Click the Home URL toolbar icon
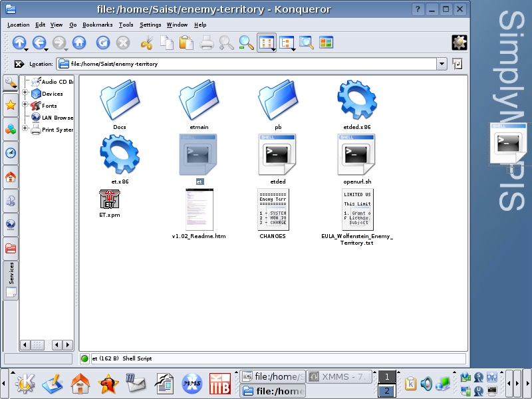 pos(79,43)
